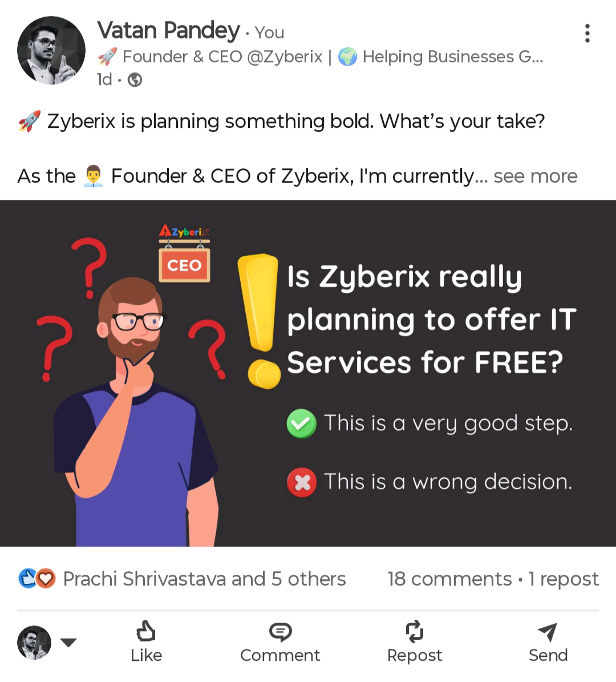Image resolution: width=616 pixels, height=682 pixels.
Task: Click the Vatan Pandey author name
Action: pos(168,31)
